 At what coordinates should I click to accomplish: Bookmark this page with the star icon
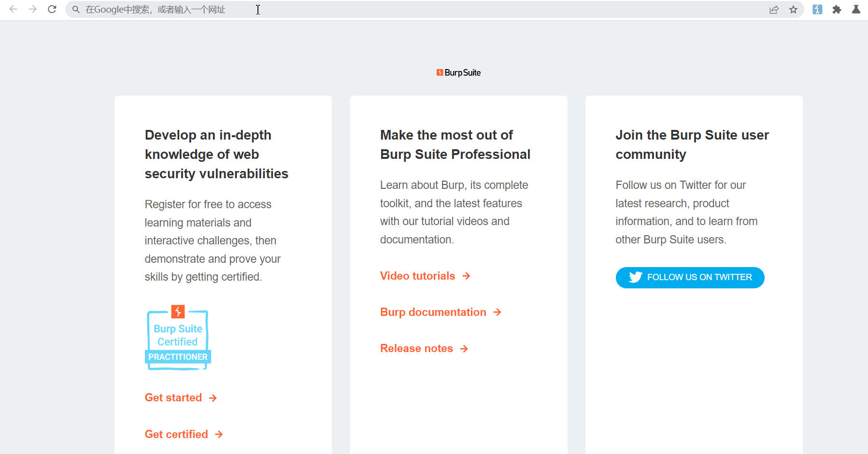793,10
